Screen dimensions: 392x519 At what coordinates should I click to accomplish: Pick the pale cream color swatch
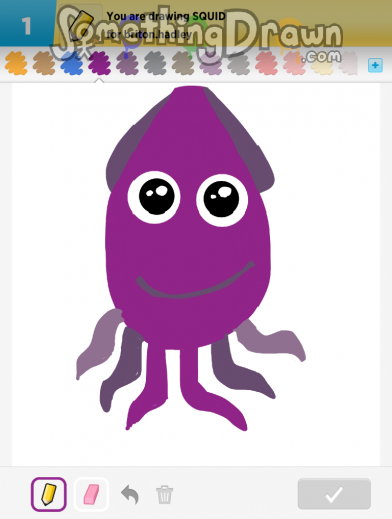click(x=322, y=64)
